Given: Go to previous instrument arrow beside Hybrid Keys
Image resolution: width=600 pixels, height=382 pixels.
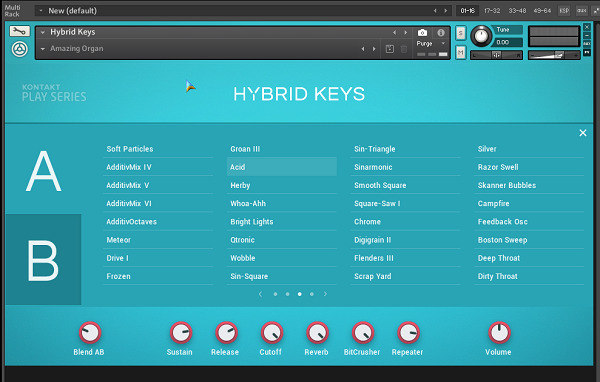Looking at the screenshot, I should (x=395, y=33).
